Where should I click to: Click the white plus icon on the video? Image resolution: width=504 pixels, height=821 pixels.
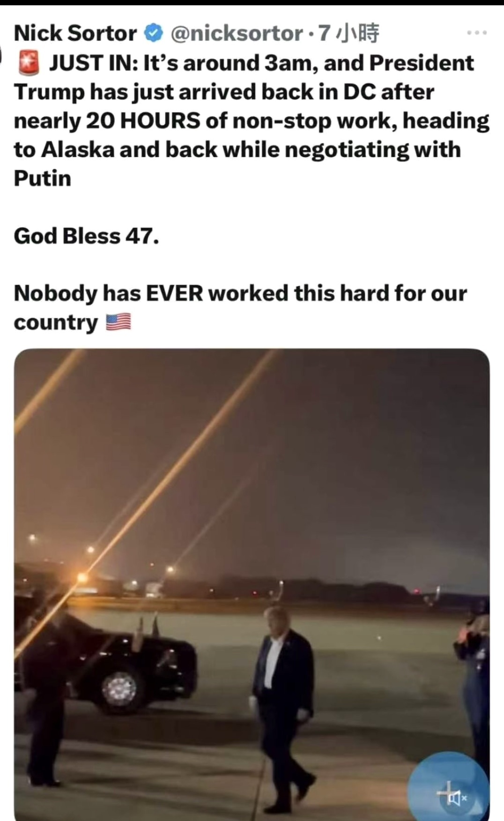tap(444, 792)
